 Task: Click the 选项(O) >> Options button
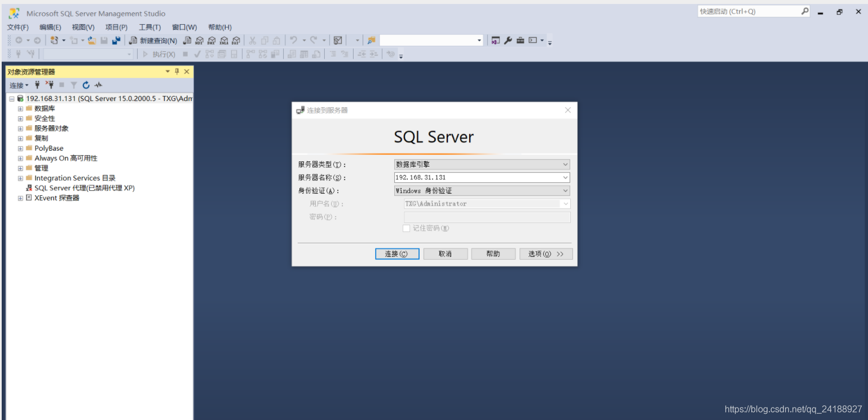(x=546, y=254)
